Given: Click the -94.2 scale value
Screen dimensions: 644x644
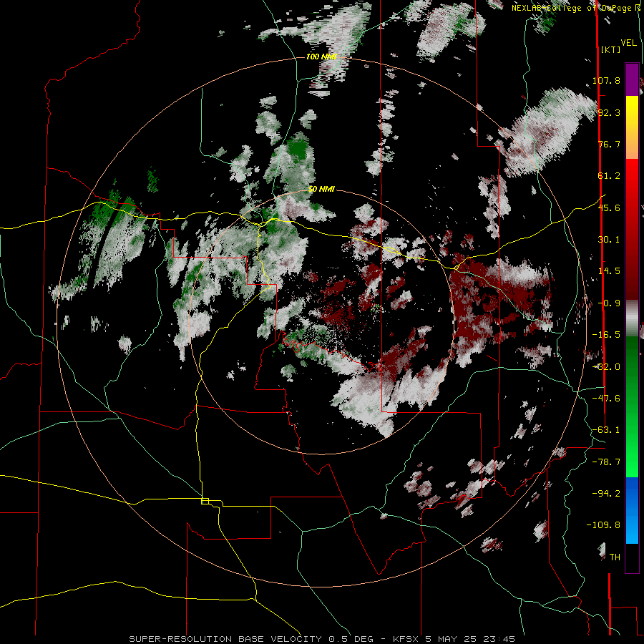Looking at the screenshot, I should [606, 493].
